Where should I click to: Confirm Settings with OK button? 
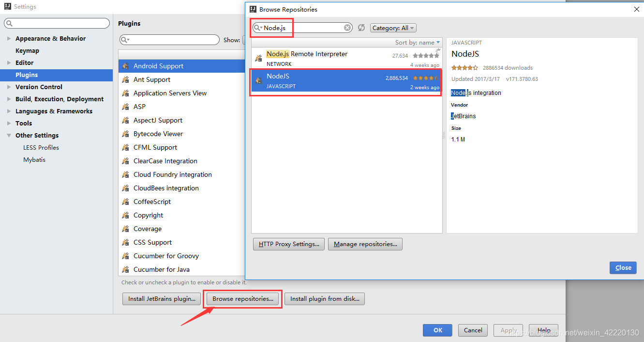click(438, 330)
